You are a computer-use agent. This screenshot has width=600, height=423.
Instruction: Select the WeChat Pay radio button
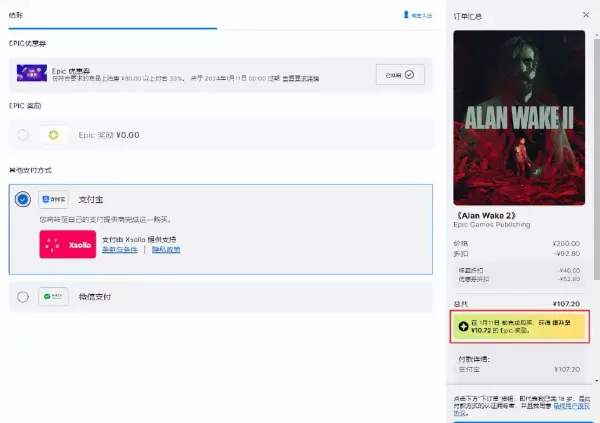click(x=23, y=297)
